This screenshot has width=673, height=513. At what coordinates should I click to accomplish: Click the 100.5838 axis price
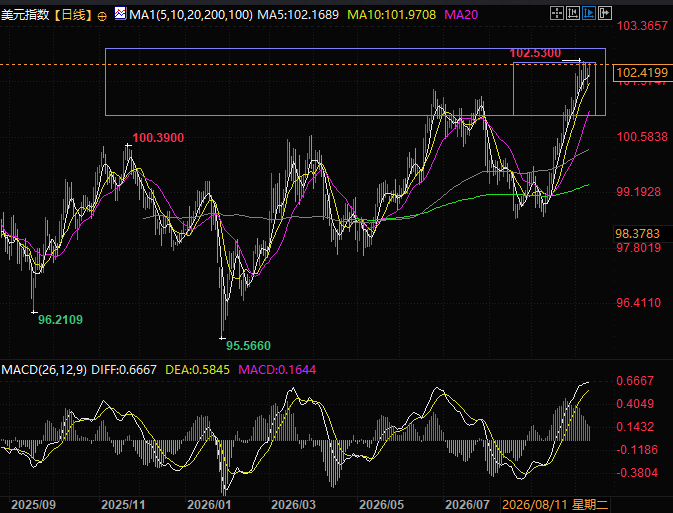[x=642, y=137]
